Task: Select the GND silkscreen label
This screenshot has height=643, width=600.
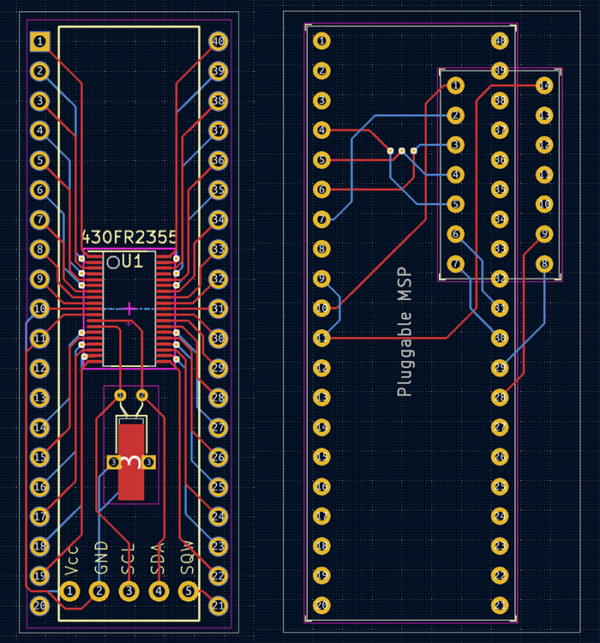Action: point(100,558)
